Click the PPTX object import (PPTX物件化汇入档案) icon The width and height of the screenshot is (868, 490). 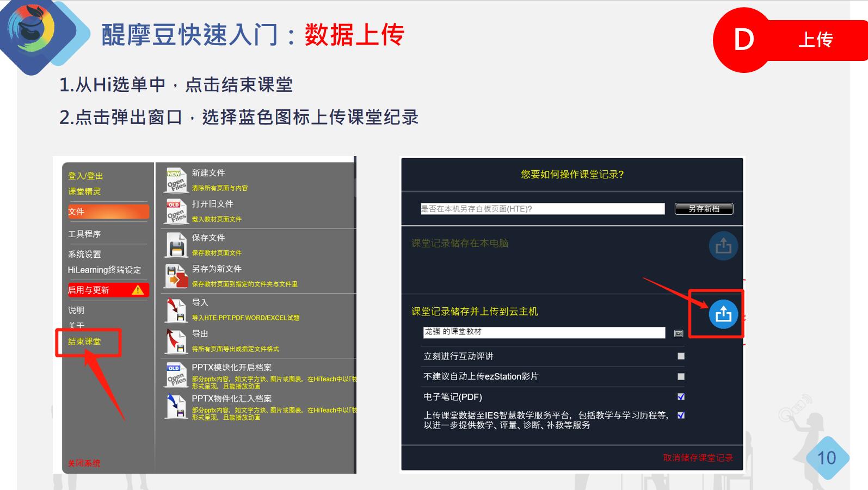tap(176, 406)
